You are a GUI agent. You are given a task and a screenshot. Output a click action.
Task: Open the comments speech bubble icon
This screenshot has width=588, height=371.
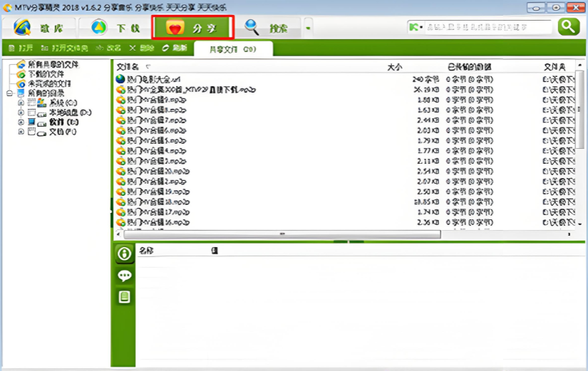coord(125,276)
